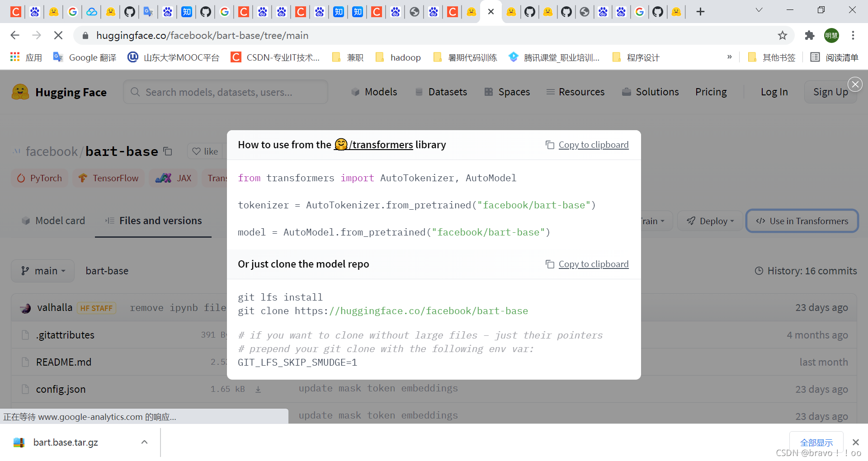Click the Hugging Face logo

point(59,92)
